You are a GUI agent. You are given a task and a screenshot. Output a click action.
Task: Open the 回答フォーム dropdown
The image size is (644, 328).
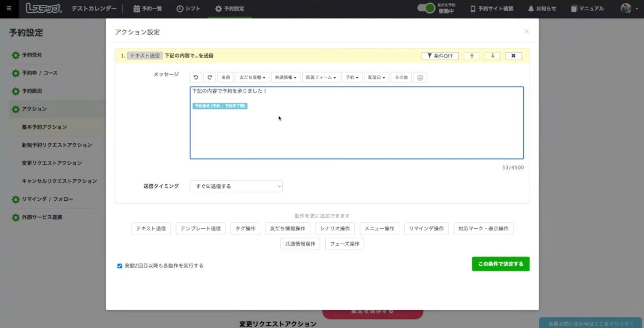(x=321, y=78)
